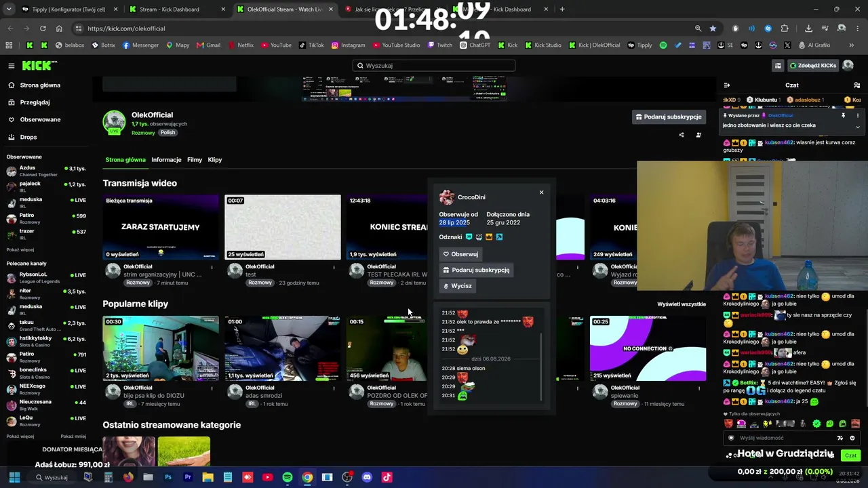This screenshot has height=488, width=868.
Task: Reload the page with the refresh icon
Action: pos(43,28)
